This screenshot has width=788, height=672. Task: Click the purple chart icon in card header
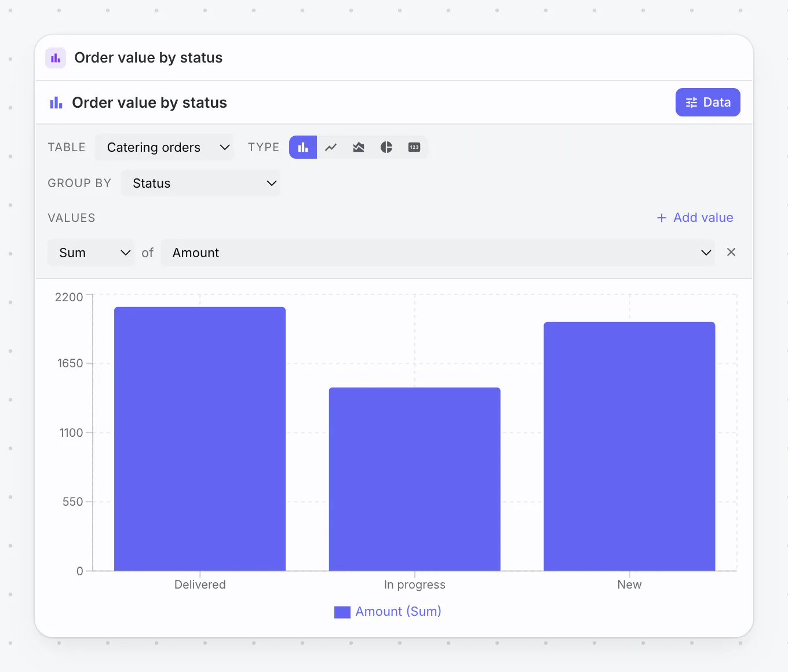click(56, 58)
